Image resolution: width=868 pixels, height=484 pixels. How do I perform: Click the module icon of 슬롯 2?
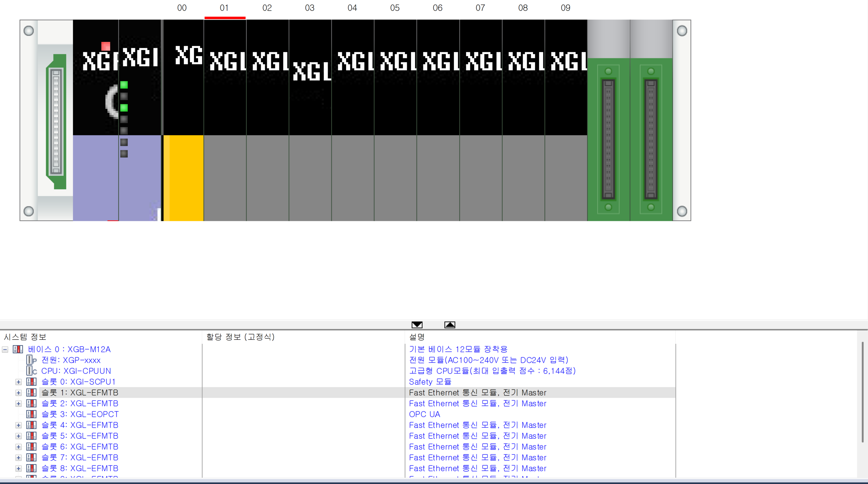point(31,403)
